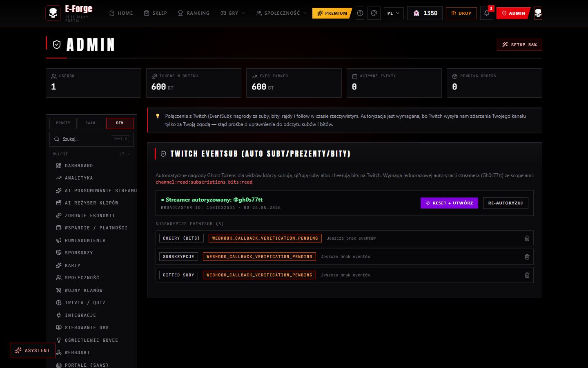The image size is (588, 368).
Task: Click the Ctrl K shortcut hint
Action: click(x=120, y=139)
